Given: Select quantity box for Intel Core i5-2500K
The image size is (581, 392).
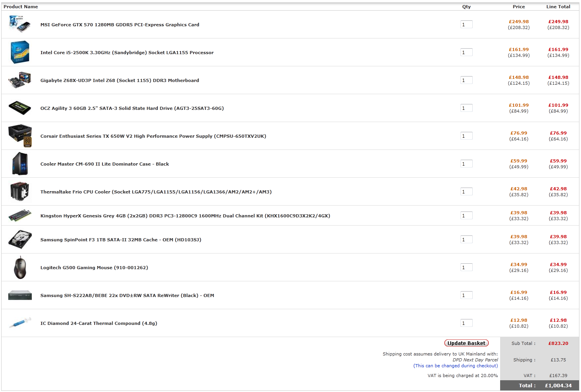Looking at the screenshot, I should click(x=466, y=53).
